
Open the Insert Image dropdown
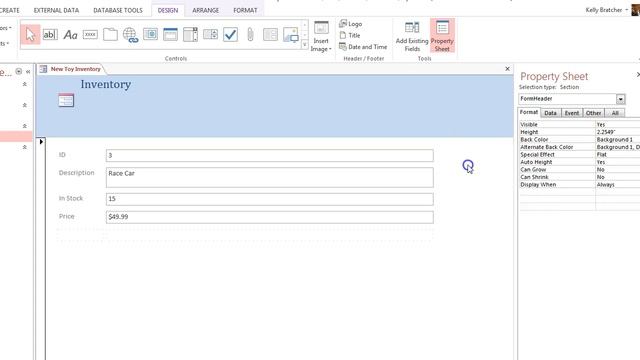321,45
